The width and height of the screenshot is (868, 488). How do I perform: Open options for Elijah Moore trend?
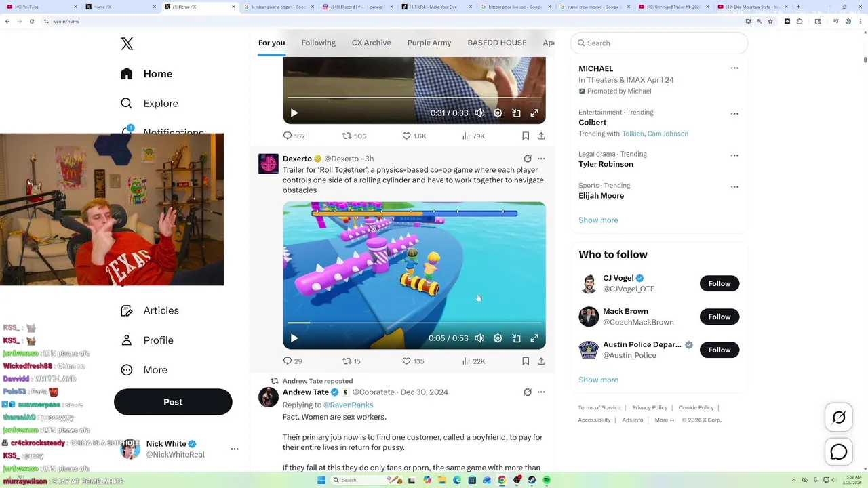(734, 187)
